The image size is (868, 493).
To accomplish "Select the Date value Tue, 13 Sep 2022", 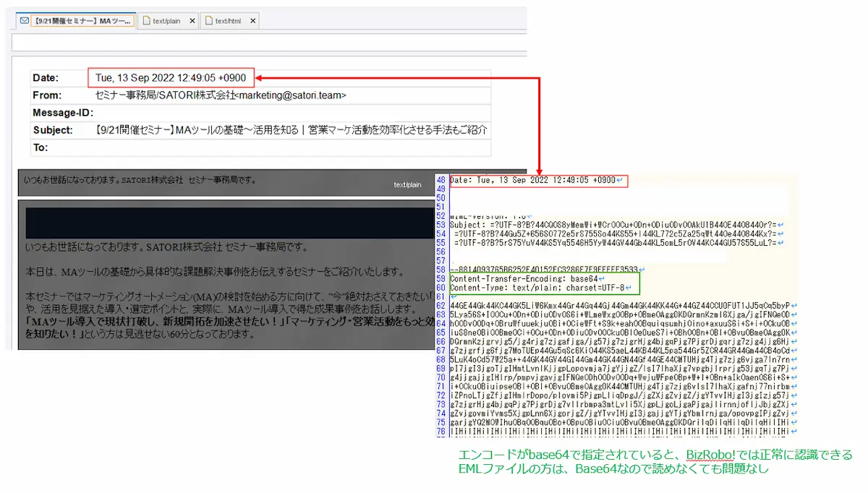I will click(171, 78).
